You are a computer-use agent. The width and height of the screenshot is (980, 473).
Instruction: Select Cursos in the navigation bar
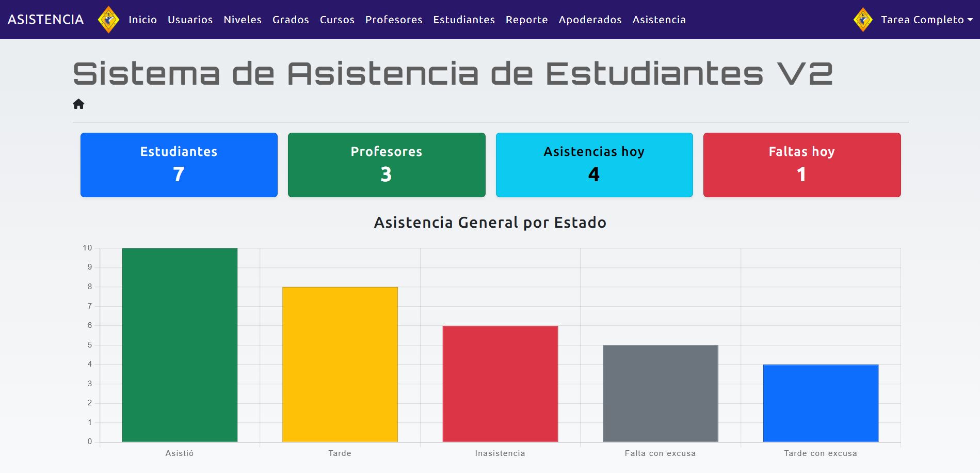click(x=337, y=20)
